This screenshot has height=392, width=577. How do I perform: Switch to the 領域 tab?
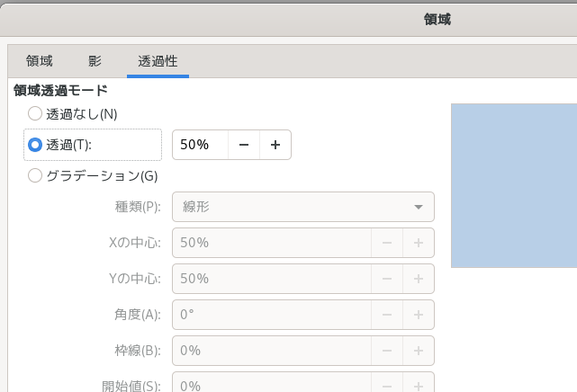tap(40, 61)
